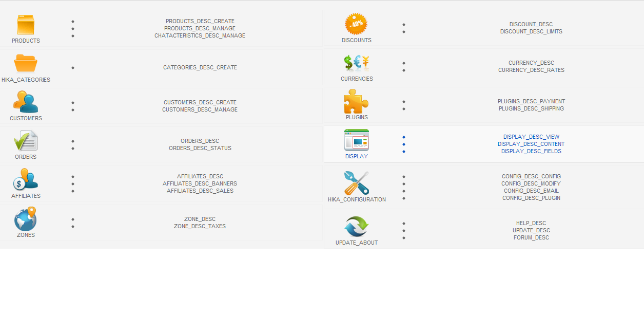This screenshot has height=333, width=644.
Task: Select CONFIG_DESC_EMAIL text
Action: (x=531, y=191)
